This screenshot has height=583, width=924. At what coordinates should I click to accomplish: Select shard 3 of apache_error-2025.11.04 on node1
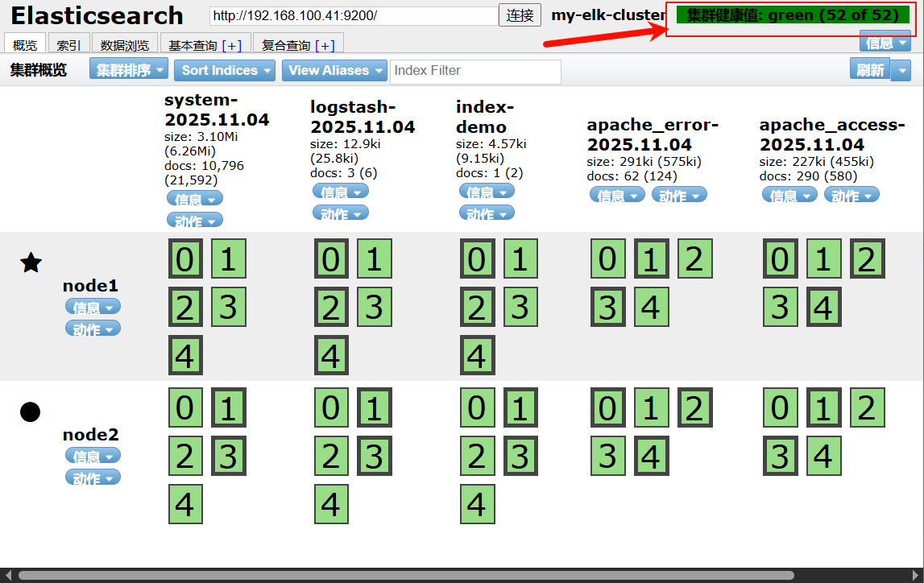pyautogui.click(x=608, y=307)
